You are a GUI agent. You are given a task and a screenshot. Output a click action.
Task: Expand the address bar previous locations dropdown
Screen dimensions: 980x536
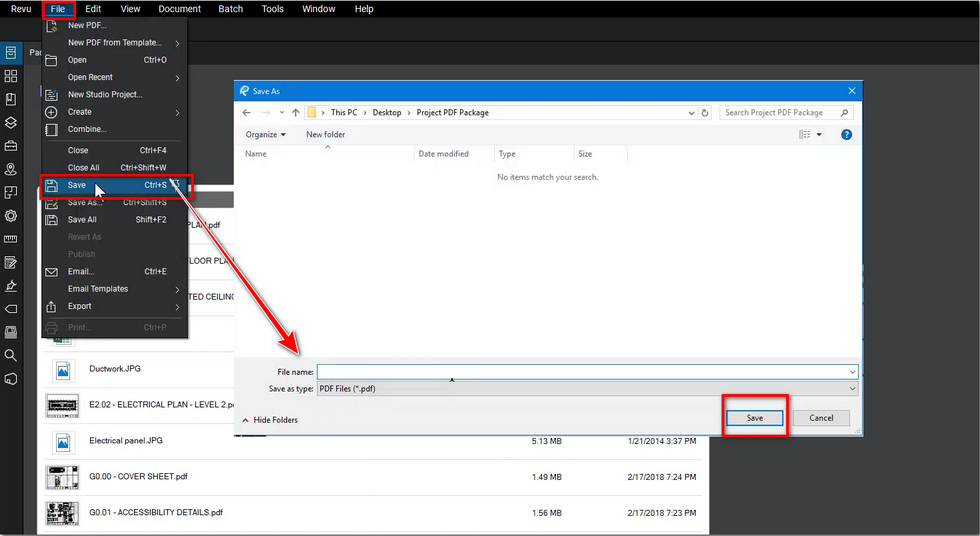tap(691, 113)
